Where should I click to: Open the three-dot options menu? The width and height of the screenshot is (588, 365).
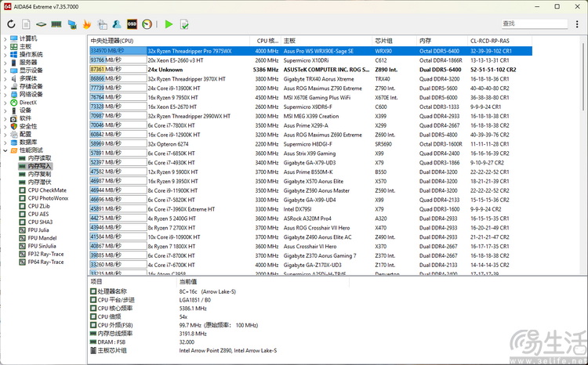point(577,24)
